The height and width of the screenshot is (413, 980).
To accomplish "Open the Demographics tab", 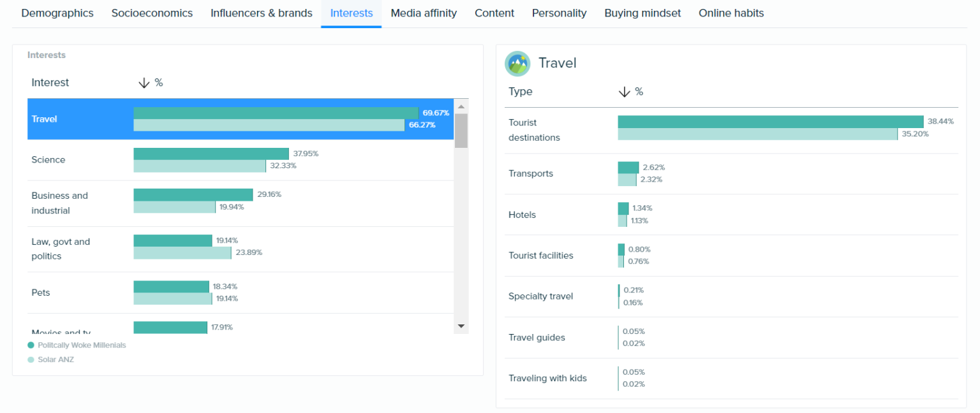I will (57, 13).
